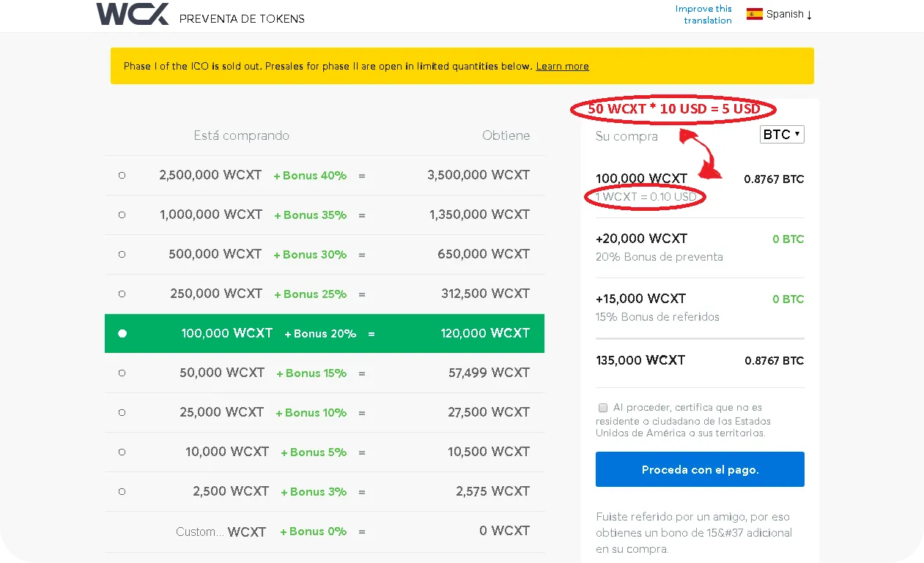
Task: Click the +Bonus 10% label
Action: click(x=311, y=413)
